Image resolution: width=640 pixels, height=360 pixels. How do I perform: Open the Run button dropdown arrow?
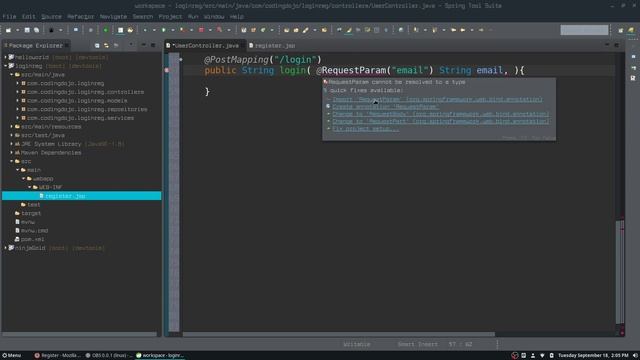point(173,30)
